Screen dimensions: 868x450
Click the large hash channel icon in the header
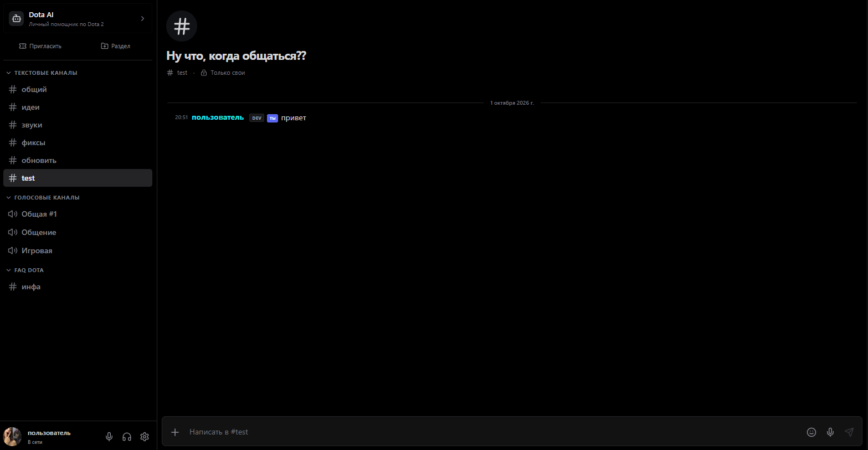[182, 26]
